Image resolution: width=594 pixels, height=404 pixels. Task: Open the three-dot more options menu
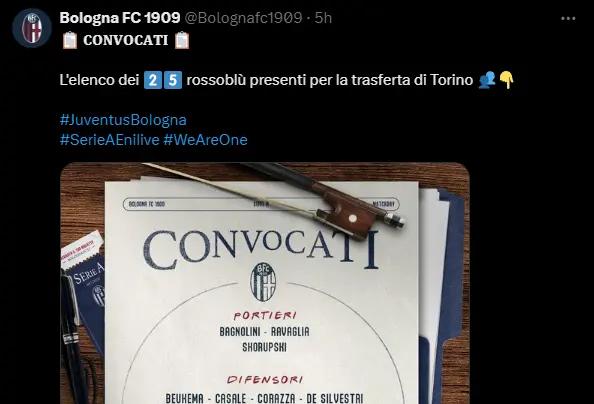pos(568,19)
